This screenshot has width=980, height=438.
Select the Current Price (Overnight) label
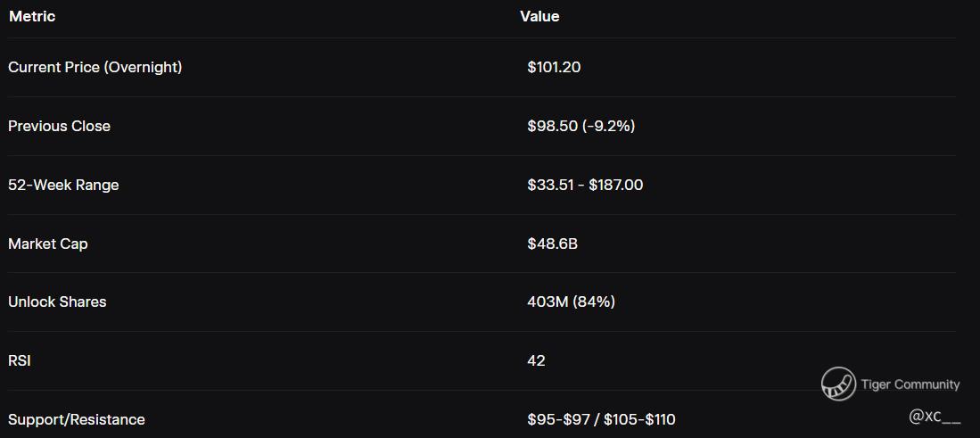[95, 67]
